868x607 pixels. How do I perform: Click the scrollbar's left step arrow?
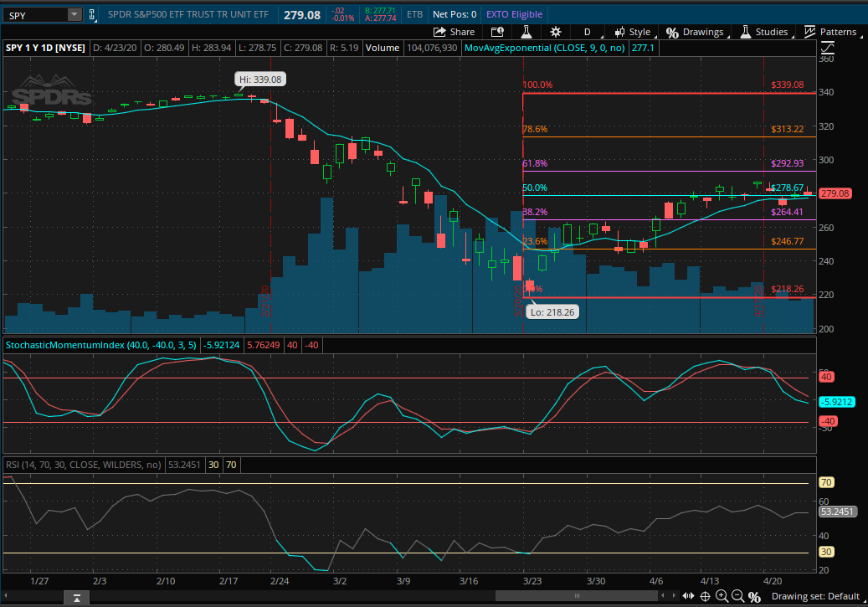[x=663, y=595]
